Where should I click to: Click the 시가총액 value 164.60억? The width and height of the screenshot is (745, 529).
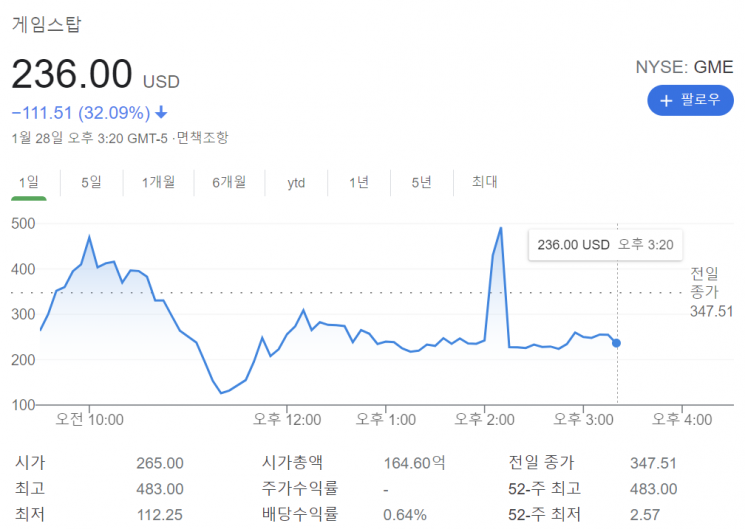[x=414, y=463]
